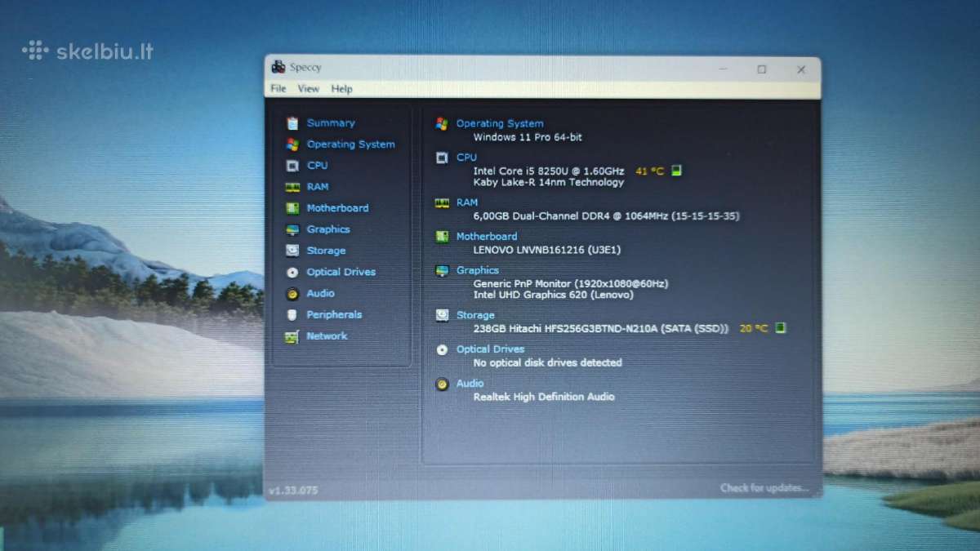The width and height of the screenshot is (980, 551).
Task: Click the Audio speaker icon in summary pane
Action: click(442, 384)
